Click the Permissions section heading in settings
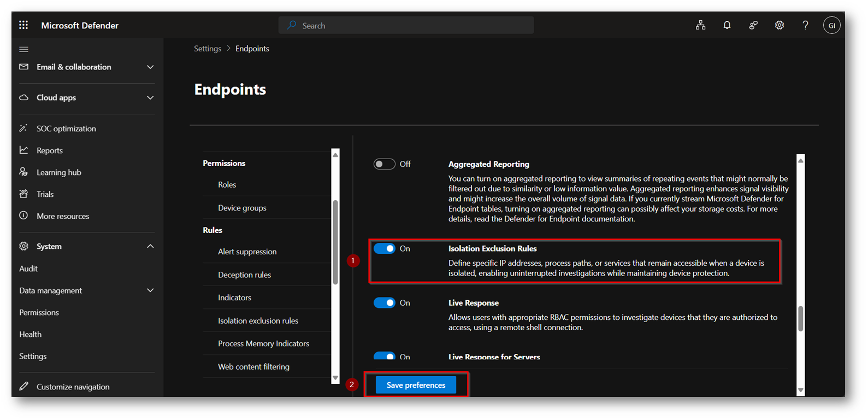 224,163
